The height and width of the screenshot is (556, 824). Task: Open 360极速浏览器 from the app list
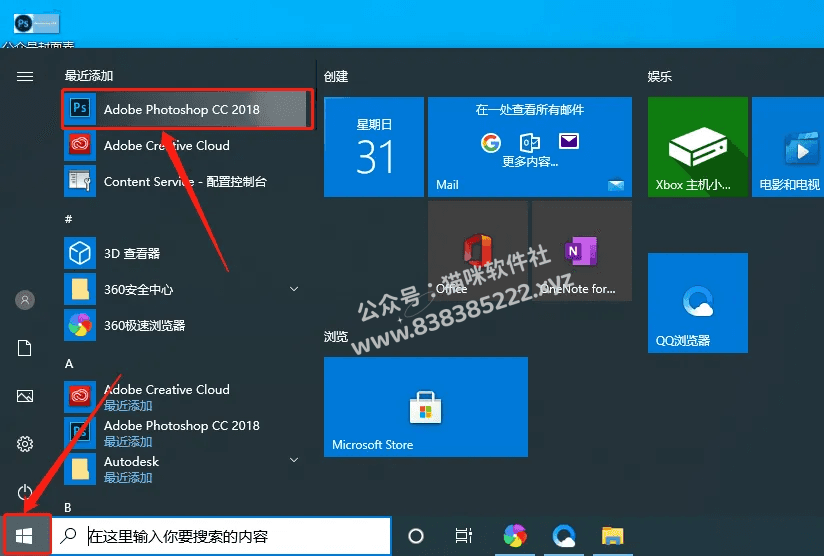pyautogui.click(x=188, y=325)
